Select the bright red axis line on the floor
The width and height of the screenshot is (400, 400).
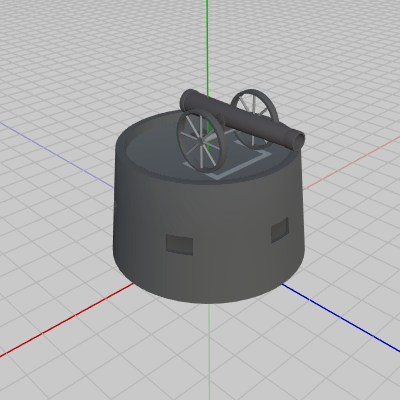point(67,320)
